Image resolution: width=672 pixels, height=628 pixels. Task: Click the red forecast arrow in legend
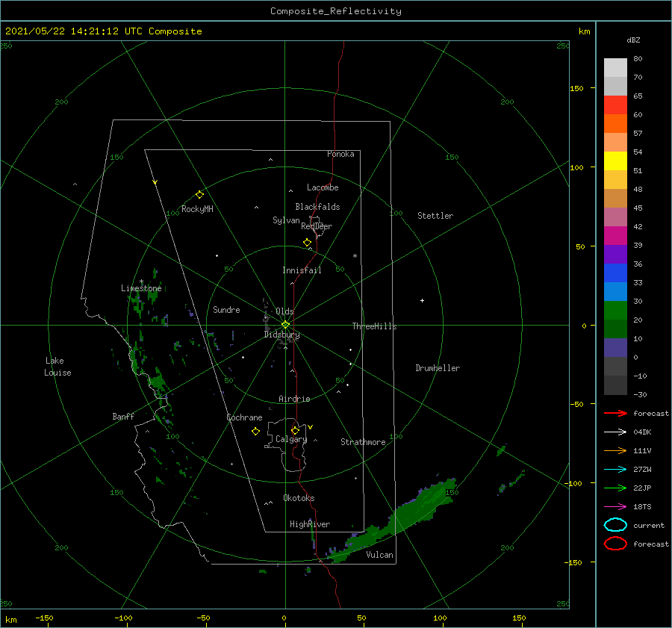615,413
